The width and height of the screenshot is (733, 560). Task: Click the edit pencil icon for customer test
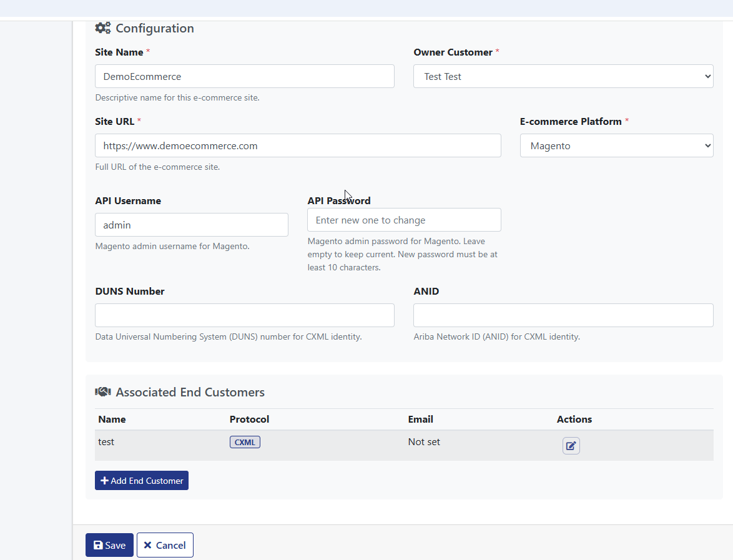(571, 445)
